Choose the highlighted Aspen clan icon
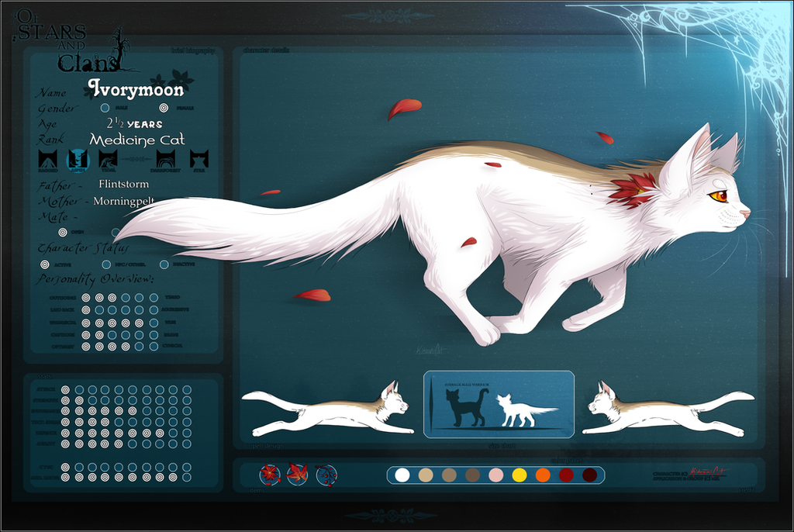The width and height of the screenshot is (794, 532). pyautogui.click(x=78, y=159)
